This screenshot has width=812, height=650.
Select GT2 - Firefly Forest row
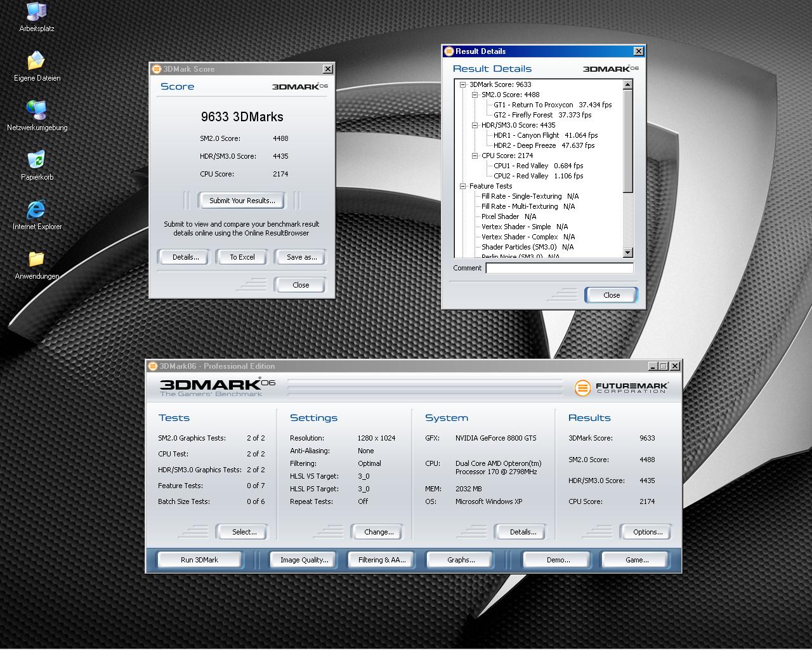(x=542, y=115)
